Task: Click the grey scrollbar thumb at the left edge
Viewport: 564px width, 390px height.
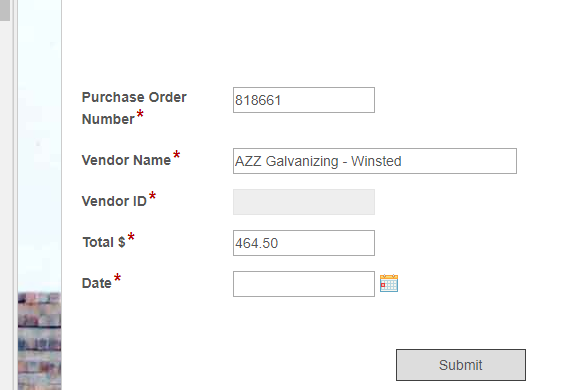Action: [x=5, y=10]
